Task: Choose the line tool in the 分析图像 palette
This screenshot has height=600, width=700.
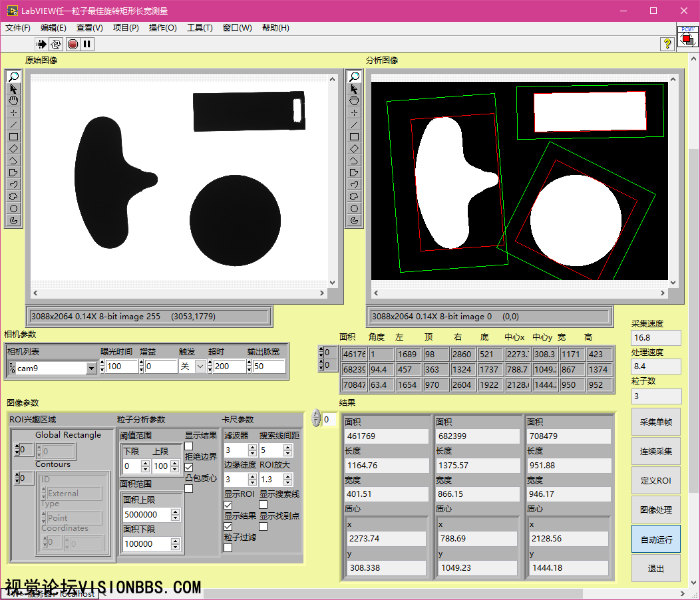Action: (x=354, y=124)
